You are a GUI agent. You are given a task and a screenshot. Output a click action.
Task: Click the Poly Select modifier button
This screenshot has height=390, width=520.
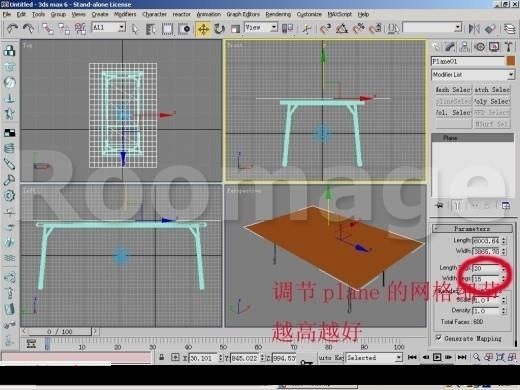[x=492, y=101]
